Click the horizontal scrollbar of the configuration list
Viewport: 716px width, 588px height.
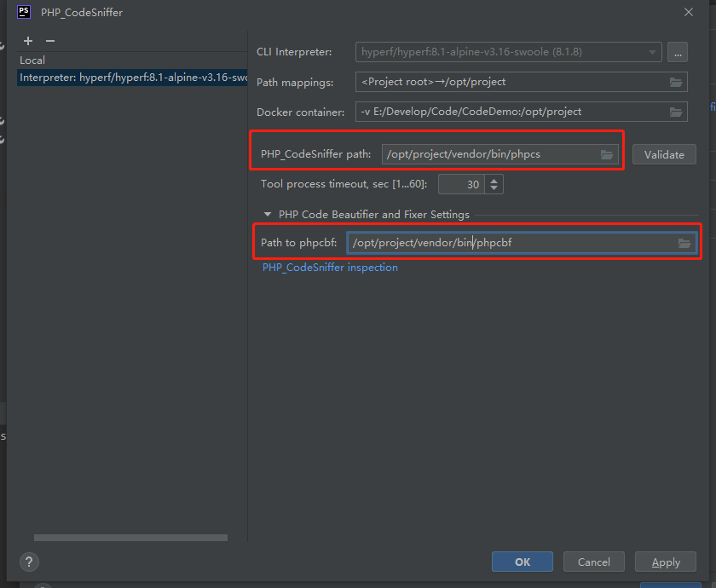coord(130,538)
